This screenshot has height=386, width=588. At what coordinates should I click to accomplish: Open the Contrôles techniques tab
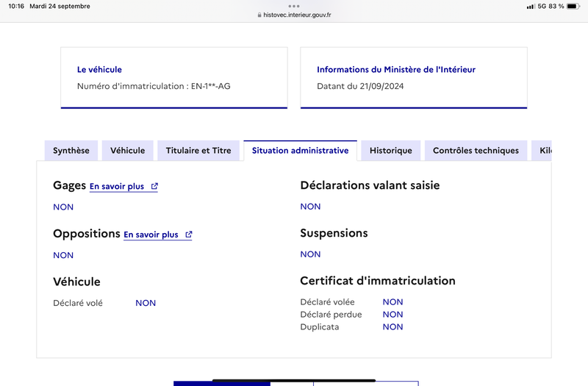[476, 151]
